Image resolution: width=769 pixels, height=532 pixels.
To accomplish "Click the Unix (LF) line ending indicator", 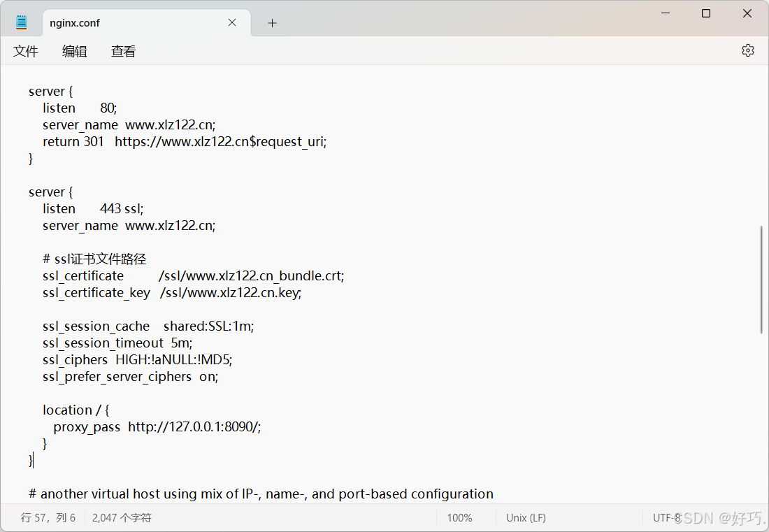I will point(526,518).
